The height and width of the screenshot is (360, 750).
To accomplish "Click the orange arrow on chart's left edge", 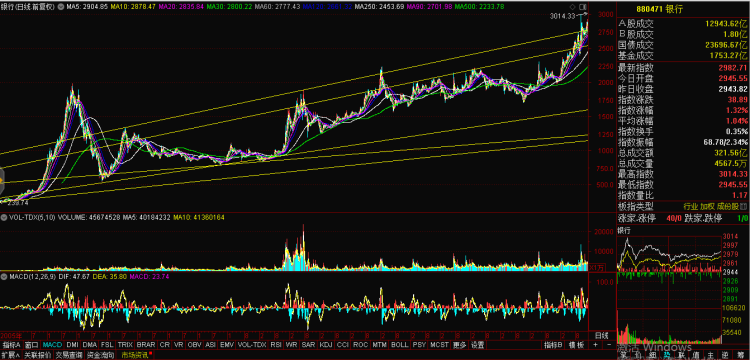I will pyautogui.click(x=1, y=181).
